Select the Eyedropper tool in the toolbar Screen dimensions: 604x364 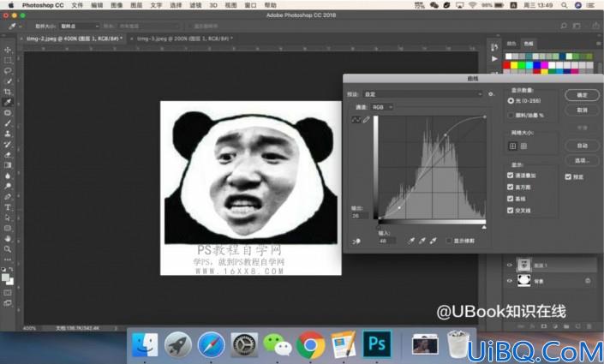tap(8, 102)
